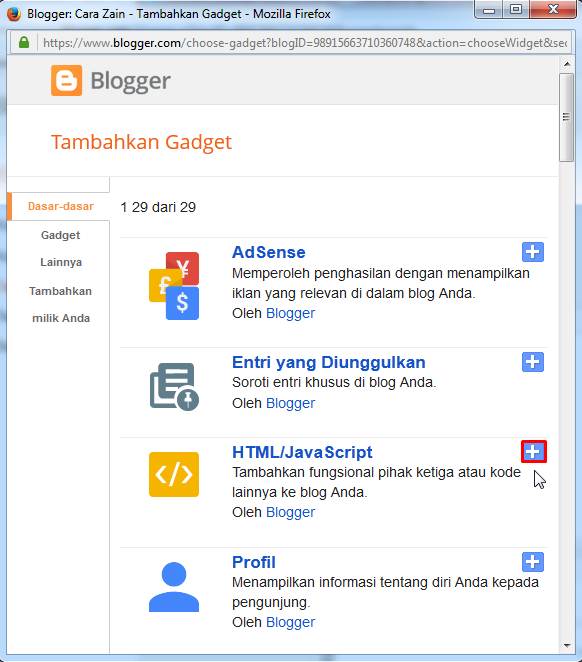
Task: Click the '1 29 dari 29' count text
Action: (158, 207)
